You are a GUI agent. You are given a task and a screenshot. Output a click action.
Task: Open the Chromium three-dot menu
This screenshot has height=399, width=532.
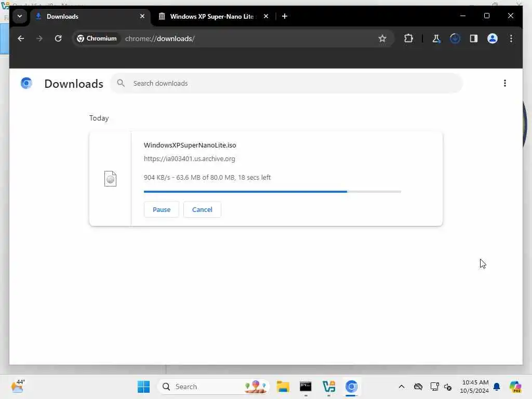coord(511,38)
